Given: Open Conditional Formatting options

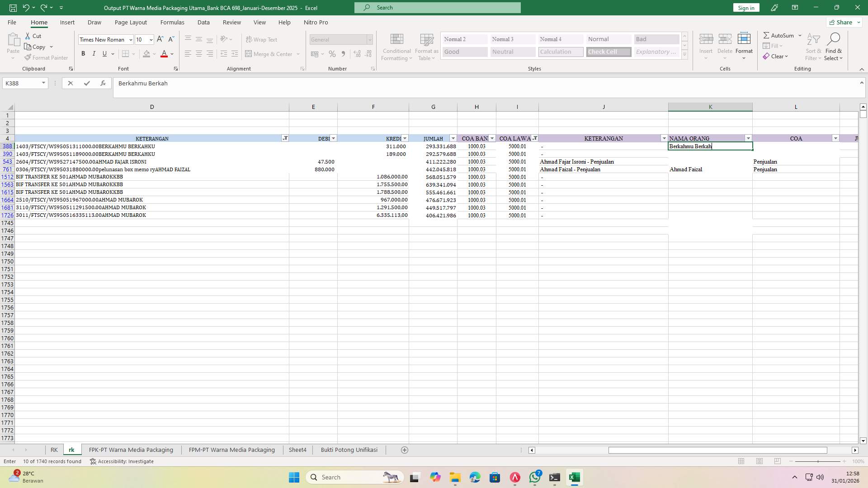Looking at the screenshot, I should [x=396, y=47].
